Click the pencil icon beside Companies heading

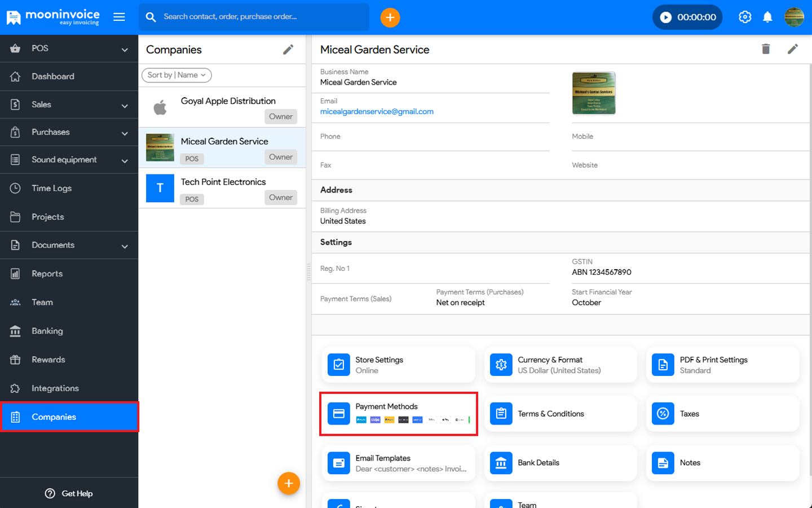(x=288, y=50)
